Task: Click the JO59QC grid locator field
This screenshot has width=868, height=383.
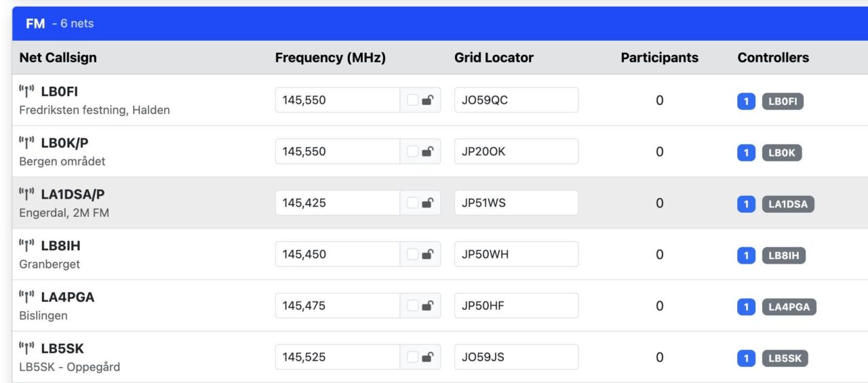Action: [x=517, y=100]
